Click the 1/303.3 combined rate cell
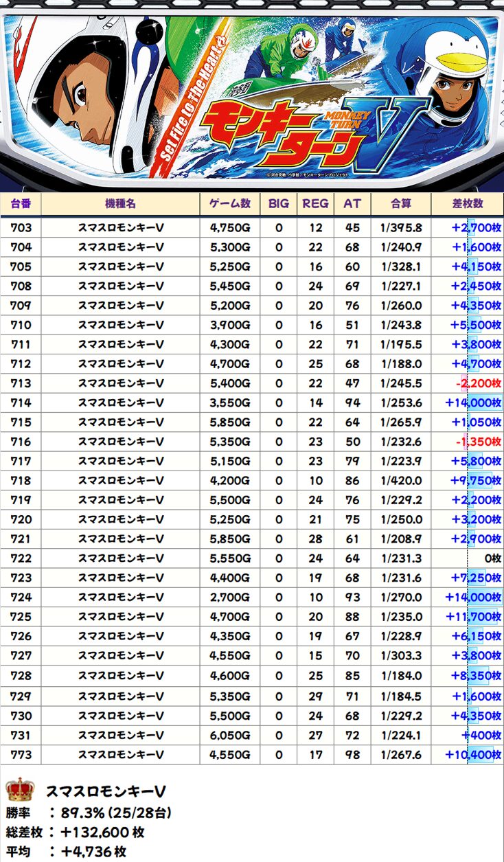504x862 pixels. (x=400, y=656)
